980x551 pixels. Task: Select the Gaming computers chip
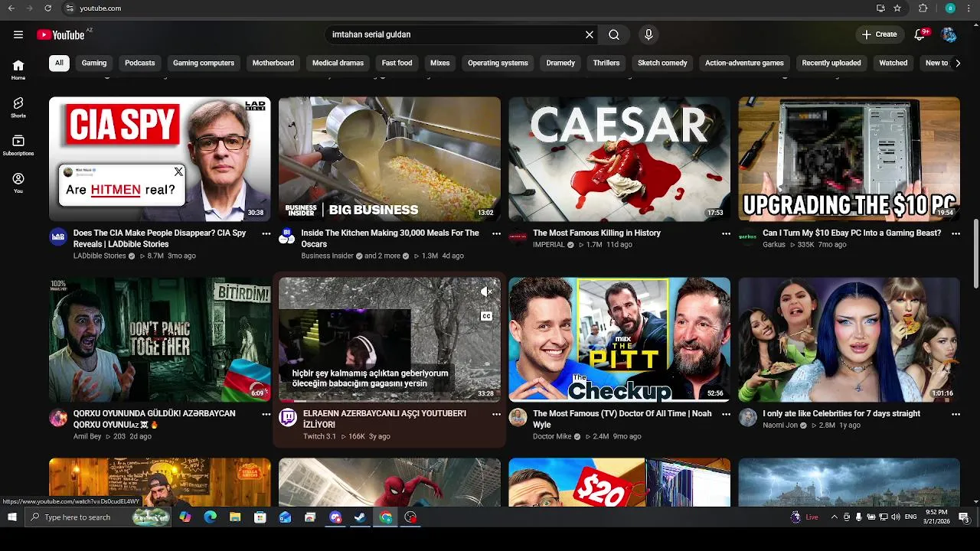(x=204, y=63)
